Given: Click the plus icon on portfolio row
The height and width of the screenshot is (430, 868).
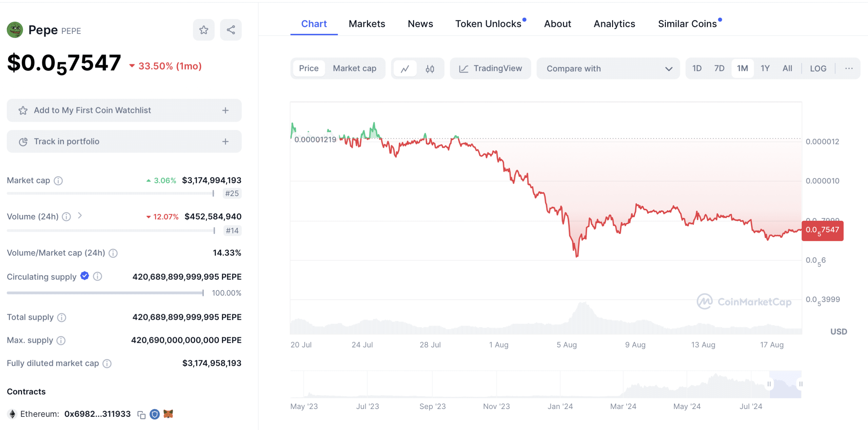Looking at the screenshot, I should click(225, 142).
